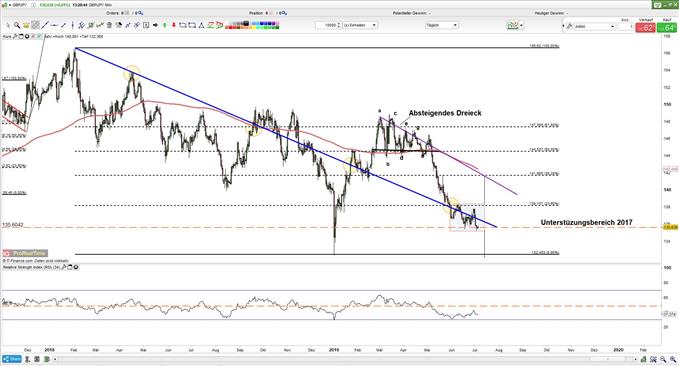This screenshot has height=366, width=679.
Task: Pick the dark blue color swatch in palette
Action: pos(269,23)
